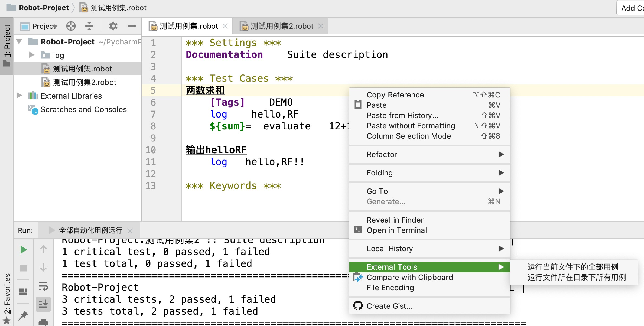The width and height of the screenshot is (644, 326).
Task: Open Project panel settings gear
Action: 113,26
